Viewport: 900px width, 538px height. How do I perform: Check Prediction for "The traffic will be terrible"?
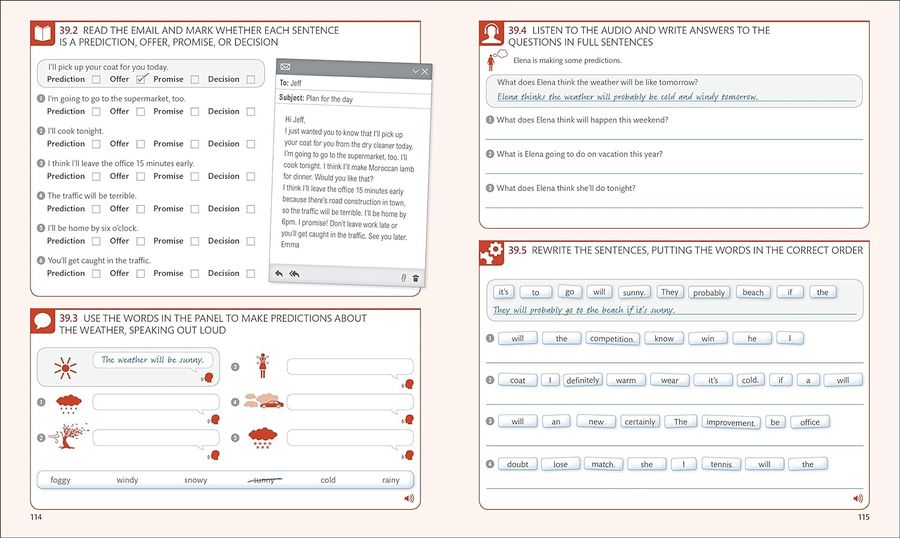pos(96,209)
